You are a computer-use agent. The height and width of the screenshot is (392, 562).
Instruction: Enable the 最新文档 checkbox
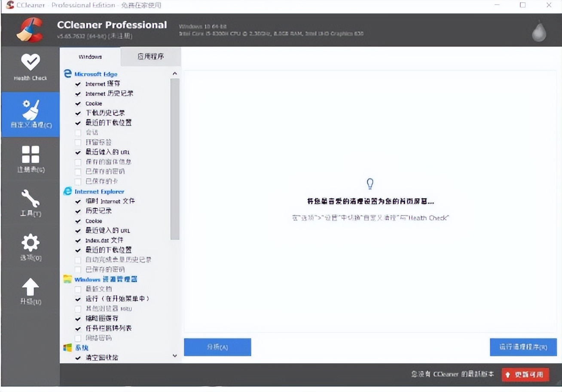tap(78, 289)
